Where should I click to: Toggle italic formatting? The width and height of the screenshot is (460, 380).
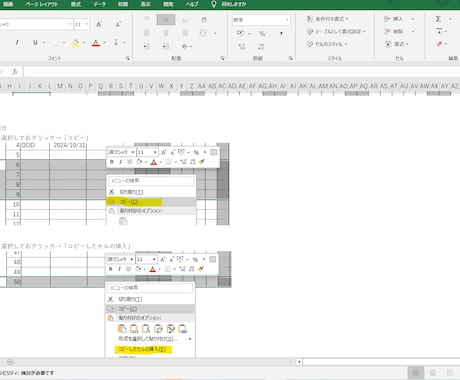click(x=17, y=42)
